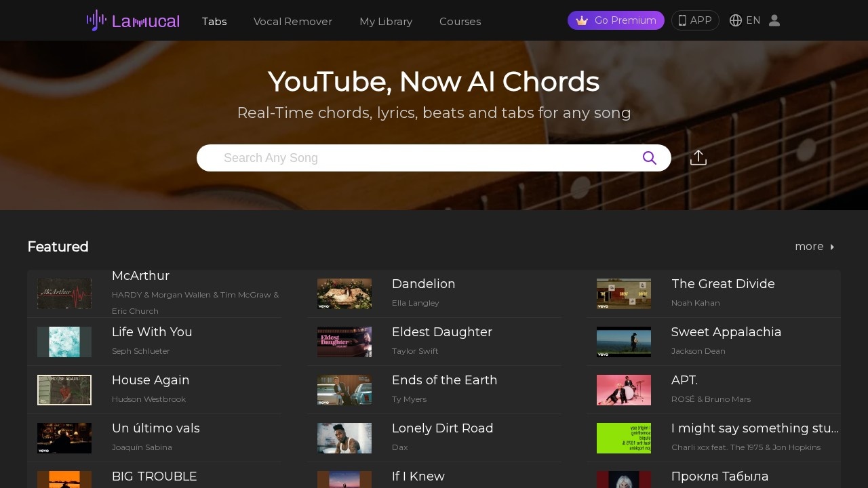Open the user profile icon

tap(774, 20)
